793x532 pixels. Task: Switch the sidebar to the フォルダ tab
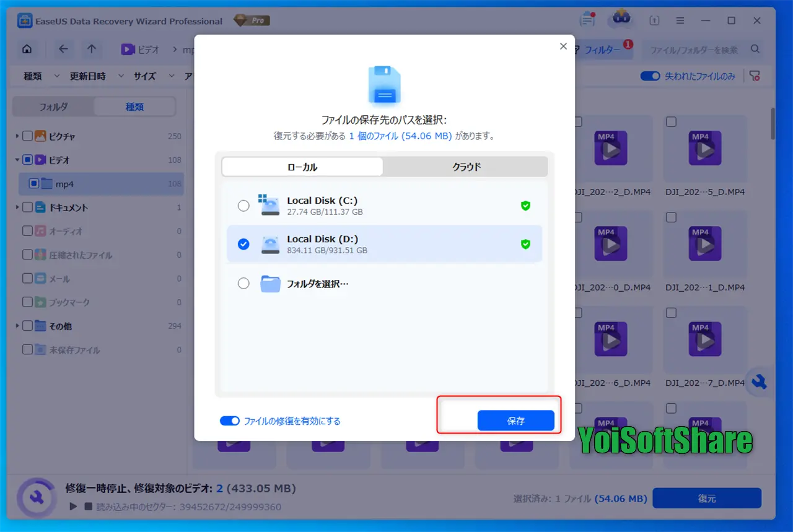pyautogui.click(x=54, y=107)
